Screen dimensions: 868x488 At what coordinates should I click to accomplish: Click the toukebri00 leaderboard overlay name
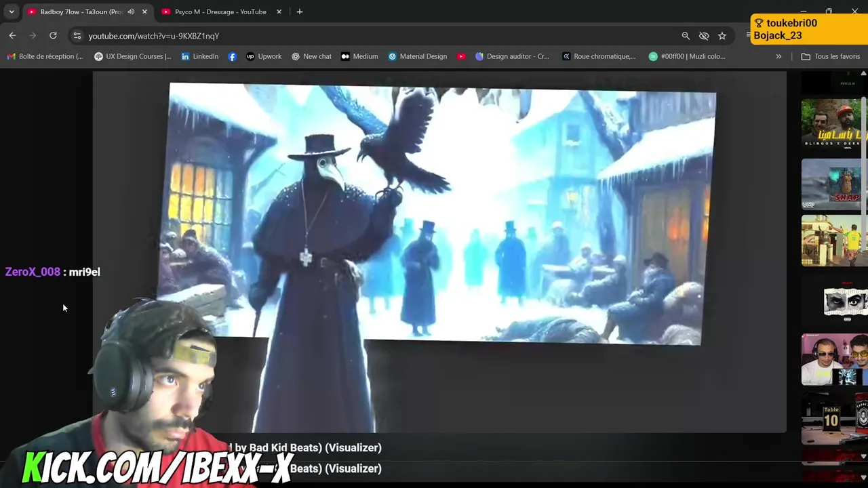coord(791,23)
